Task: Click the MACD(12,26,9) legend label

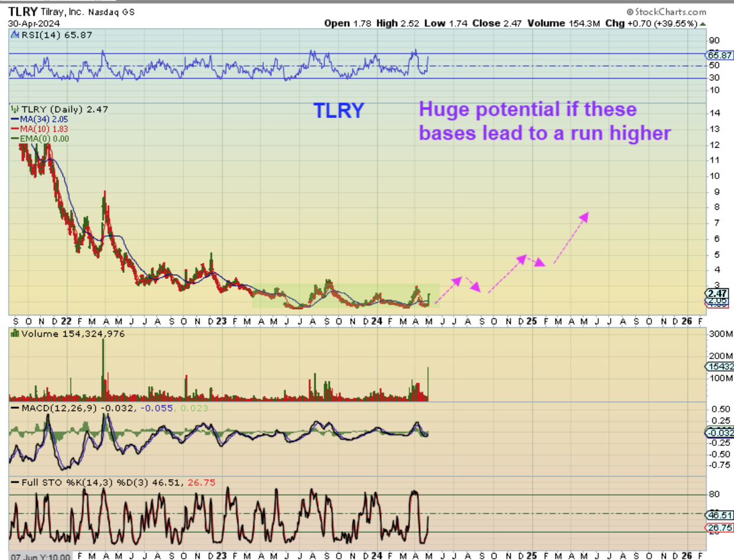Action: (x=59, y=408)
